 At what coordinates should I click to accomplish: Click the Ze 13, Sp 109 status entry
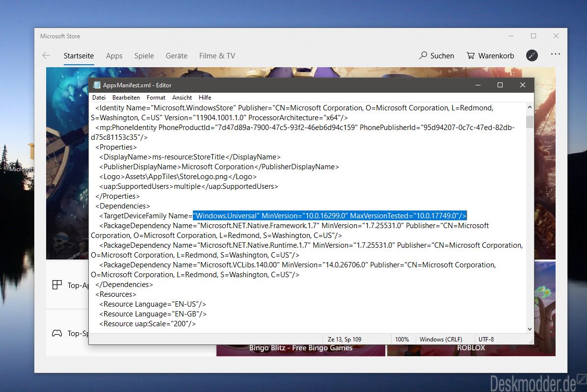click(345, 340)
